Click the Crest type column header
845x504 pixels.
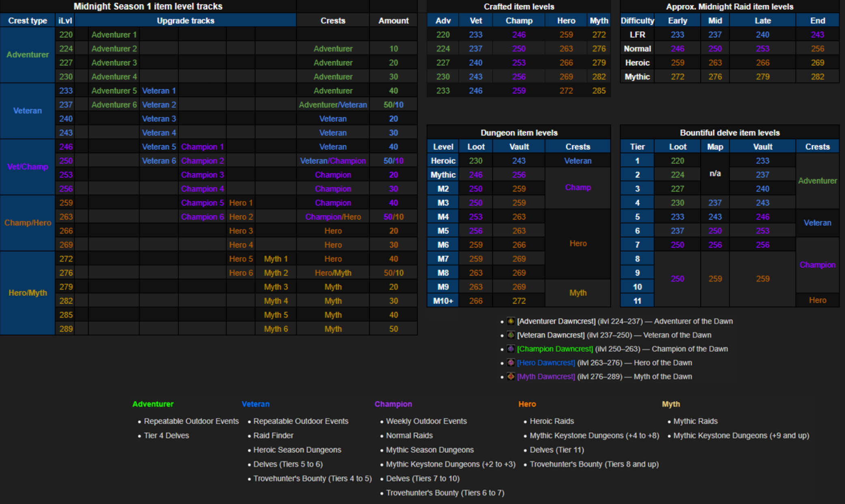pyautogui.click(x=28, y=21)
